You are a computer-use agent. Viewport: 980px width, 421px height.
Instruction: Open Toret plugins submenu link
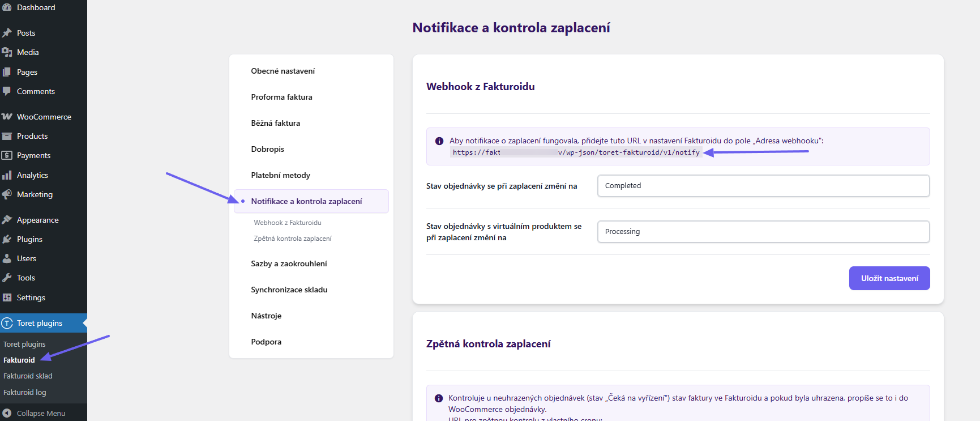point(24,344)
